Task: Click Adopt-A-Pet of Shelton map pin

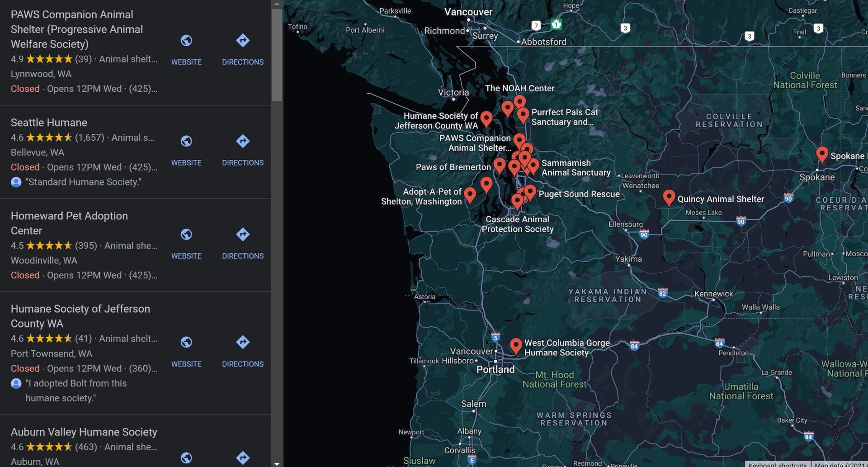Action: (470, 195)
